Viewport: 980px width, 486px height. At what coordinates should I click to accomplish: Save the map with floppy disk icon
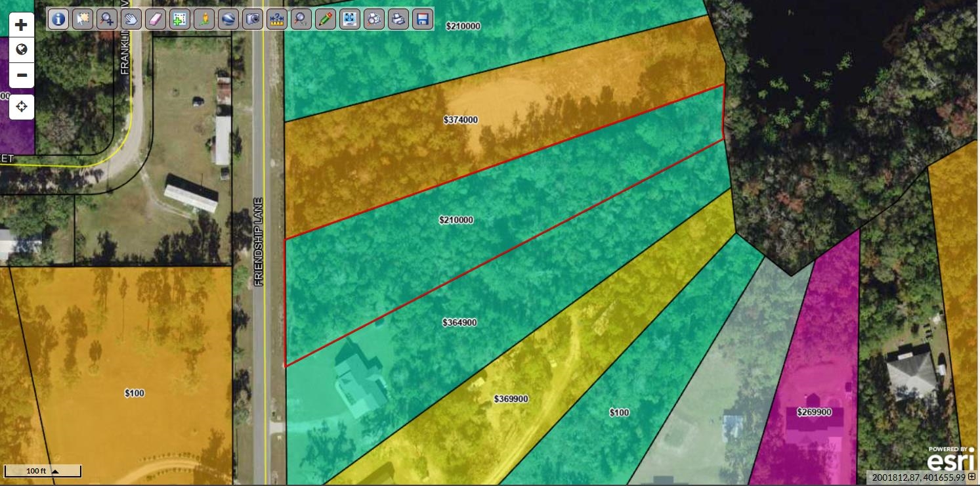[x=423, y=19]
